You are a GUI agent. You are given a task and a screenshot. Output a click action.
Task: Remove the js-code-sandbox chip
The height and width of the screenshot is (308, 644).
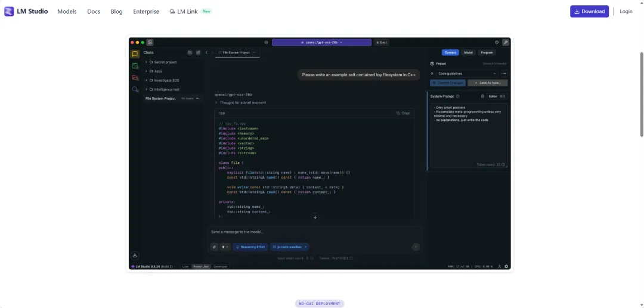305,247
